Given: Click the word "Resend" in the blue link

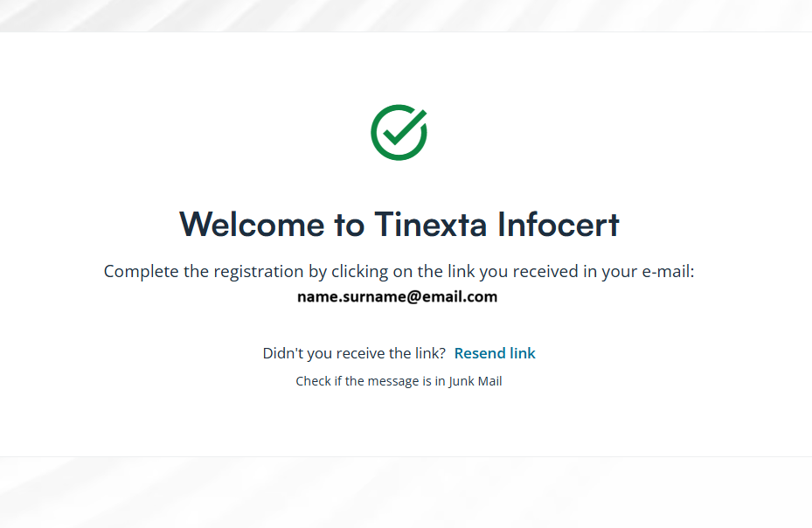Looking at the screenshot, I should (x=479, y=353).
